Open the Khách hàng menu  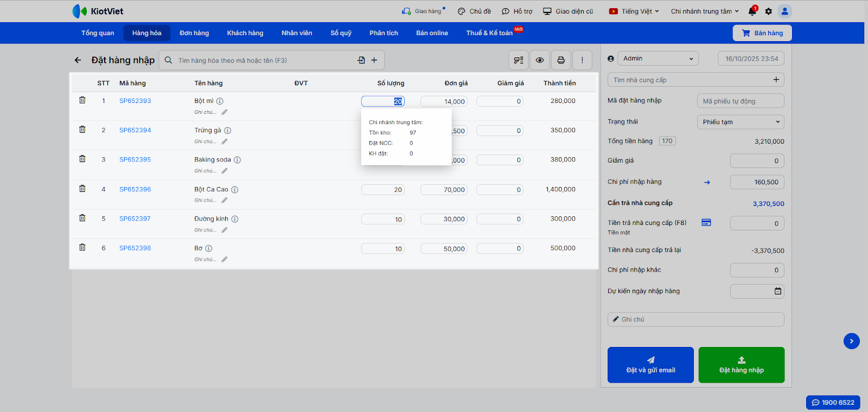(245, 33)
